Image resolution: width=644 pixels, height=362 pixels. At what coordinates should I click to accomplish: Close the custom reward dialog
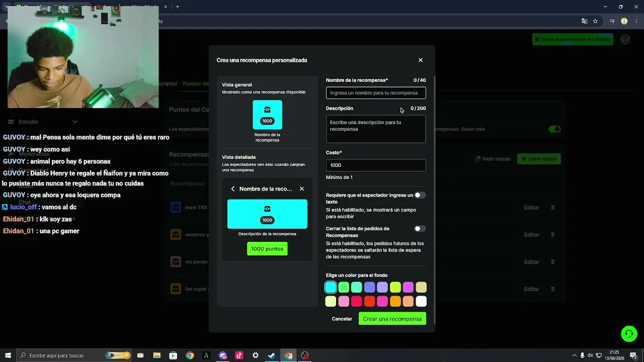[x=421, y=60]
